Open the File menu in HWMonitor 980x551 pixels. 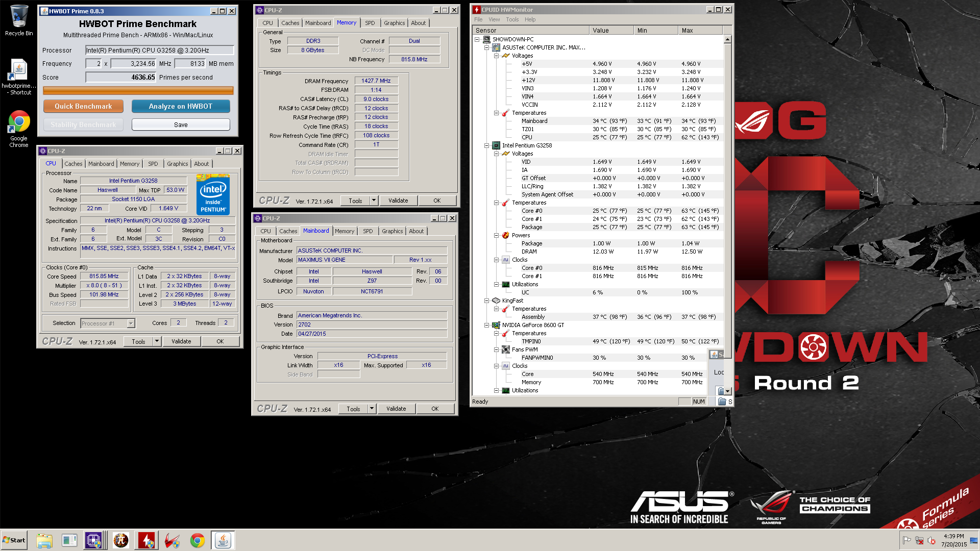click(x=478, y=19)
